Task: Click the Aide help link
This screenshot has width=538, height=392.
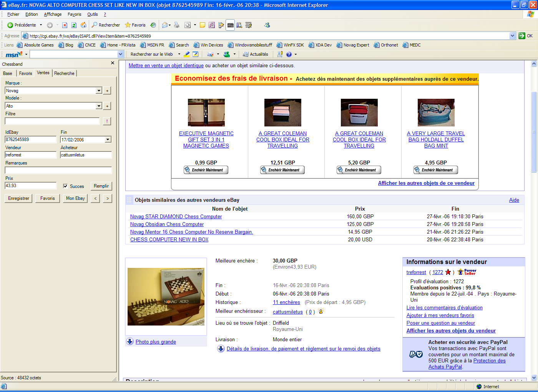Action: point(514,200)
